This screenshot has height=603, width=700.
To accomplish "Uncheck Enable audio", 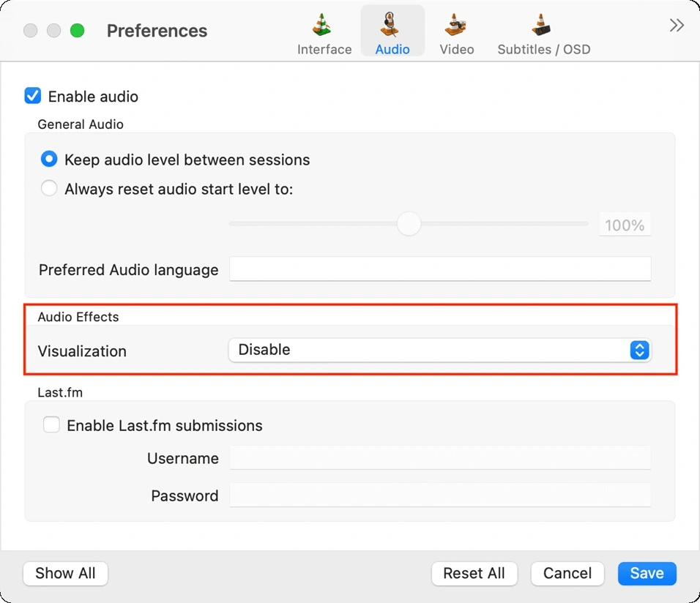I will click(x=31, y=95).
